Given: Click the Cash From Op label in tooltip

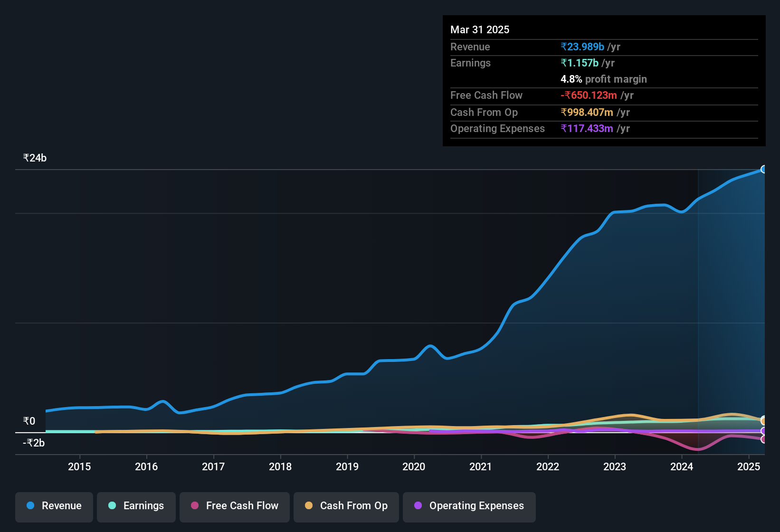Looking at the screenshot, I should pos(484,112).
